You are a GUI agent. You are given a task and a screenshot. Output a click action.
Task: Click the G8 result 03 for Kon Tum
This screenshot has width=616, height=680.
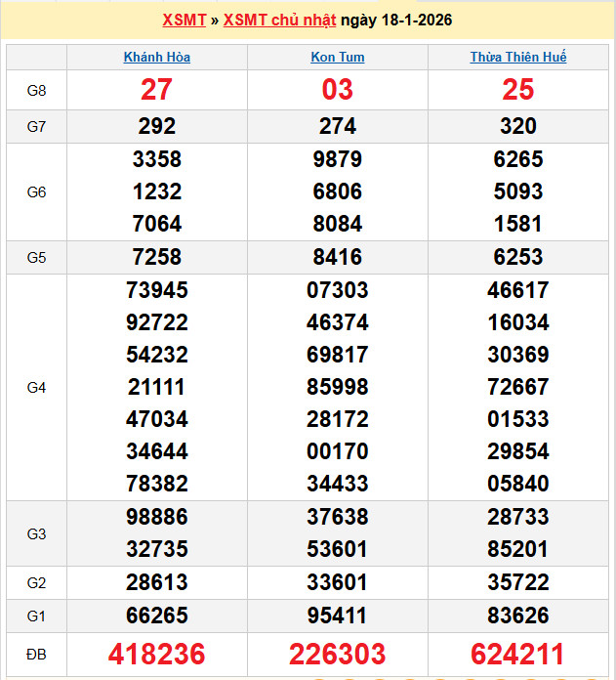coord(337,90)
